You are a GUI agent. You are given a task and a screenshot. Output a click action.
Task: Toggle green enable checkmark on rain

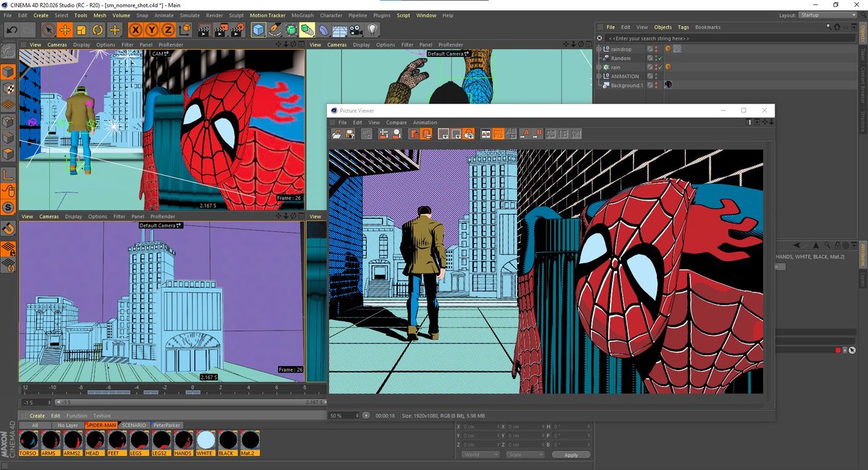click(660, 67)
